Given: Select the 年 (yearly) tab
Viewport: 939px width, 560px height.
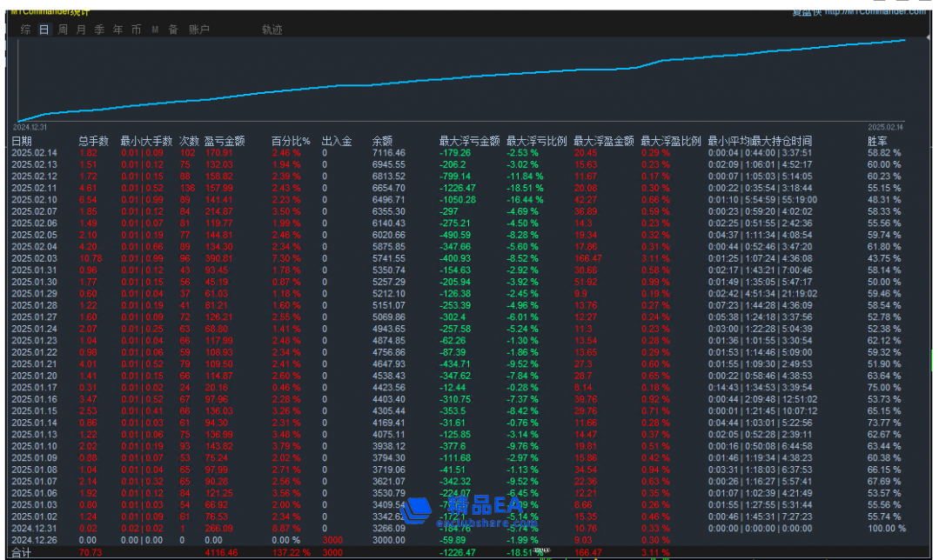Looking at the screenshot, I should click(117, 30).
